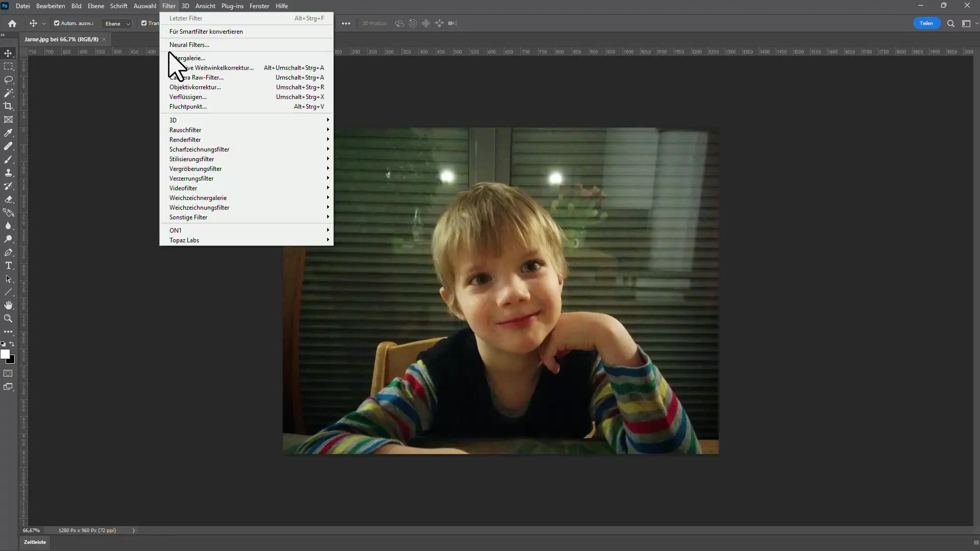The width and height of the screenshot is (980, 551).
Task: Open the Zeitleiste panel tab
Action: 35,542
